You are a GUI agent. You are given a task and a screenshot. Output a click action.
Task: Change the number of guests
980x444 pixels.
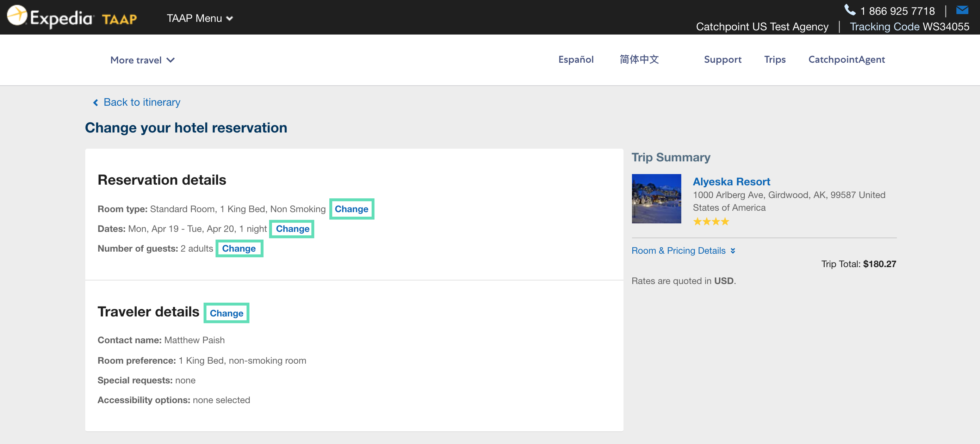coord(239,248)
